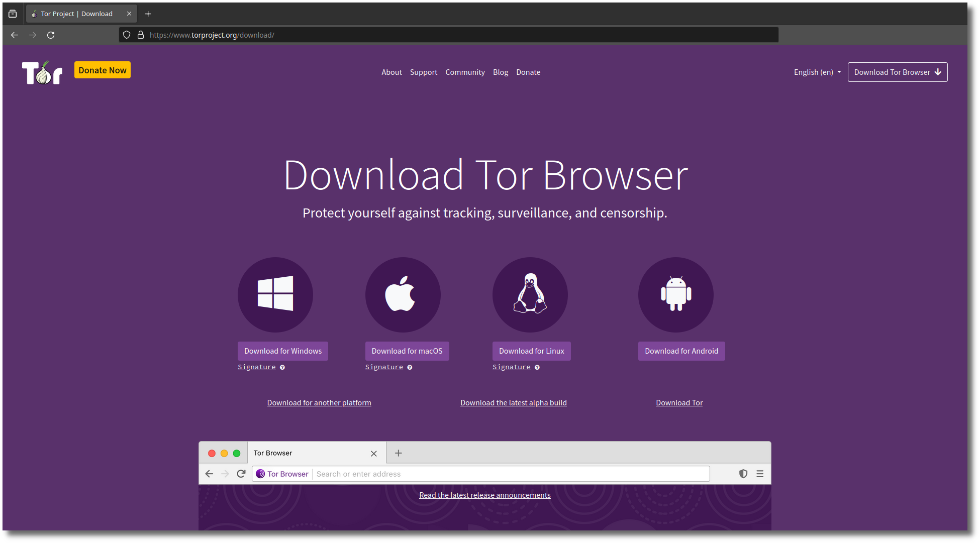Expand the English (en) language dropdown
This screenshot has width=980, height=543.
pyautogui.click(x=817, y=72)
